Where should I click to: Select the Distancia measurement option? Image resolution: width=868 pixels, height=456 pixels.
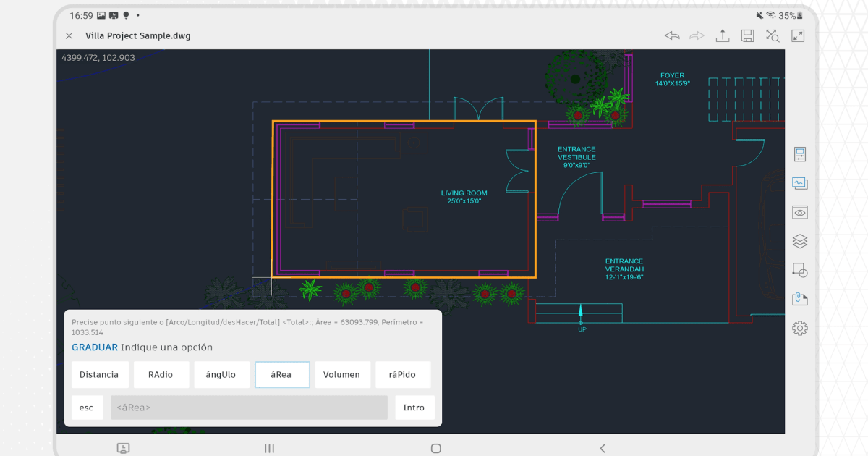pos(99,374)
